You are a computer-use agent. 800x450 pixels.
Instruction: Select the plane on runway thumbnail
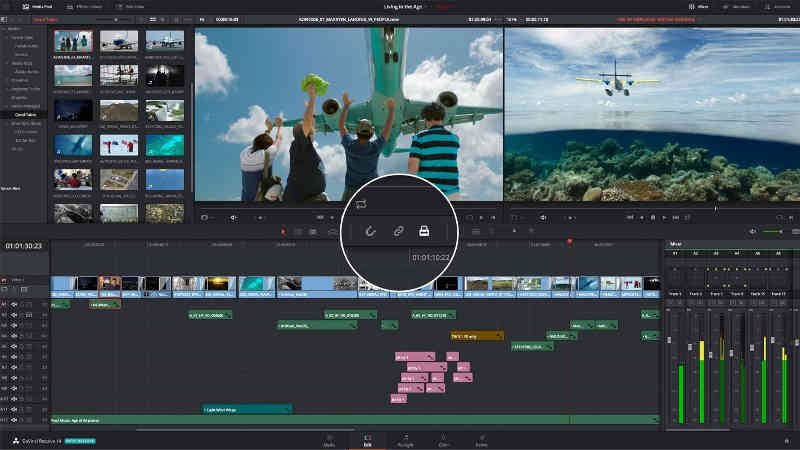[x=118, y=41]
